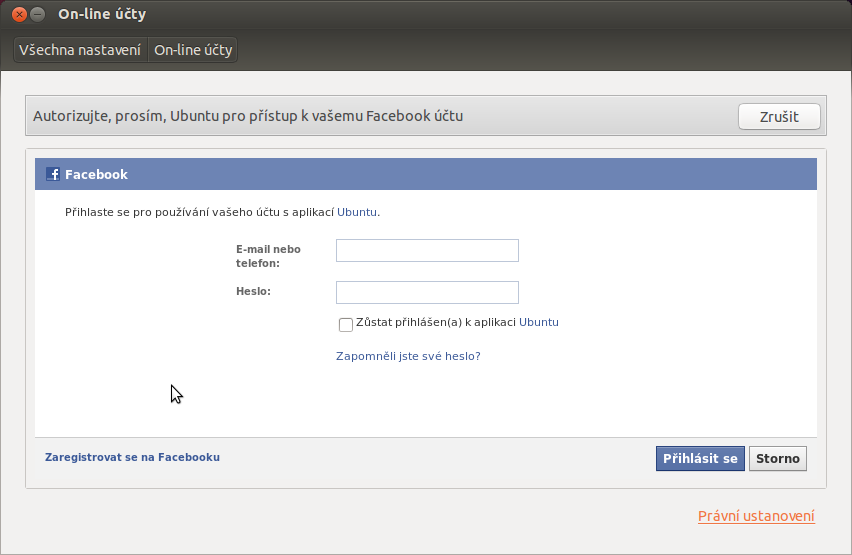Screen dimensions: 852x555
Task: Close the On-line účty window
Action: click(20, 14)
